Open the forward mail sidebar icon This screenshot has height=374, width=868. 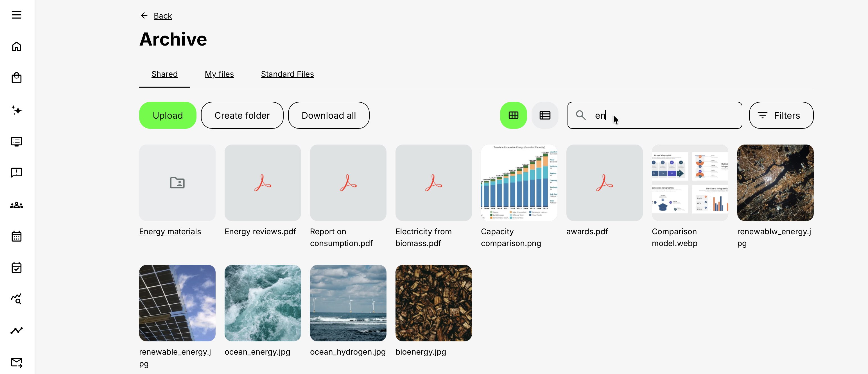click(17, 362)
